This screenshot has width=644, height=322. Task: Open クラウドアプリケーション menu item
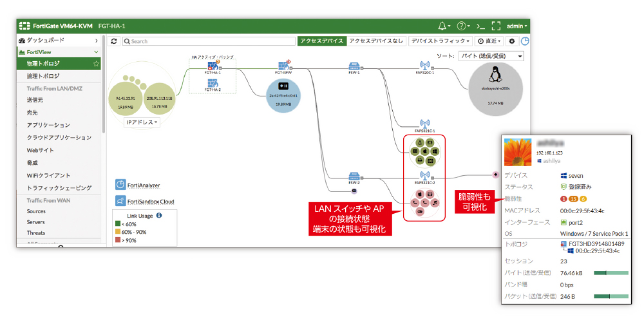click(59, 138)
